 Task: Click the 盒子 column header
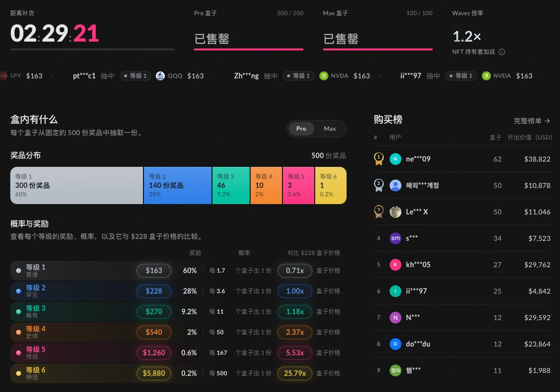[495, 138]
